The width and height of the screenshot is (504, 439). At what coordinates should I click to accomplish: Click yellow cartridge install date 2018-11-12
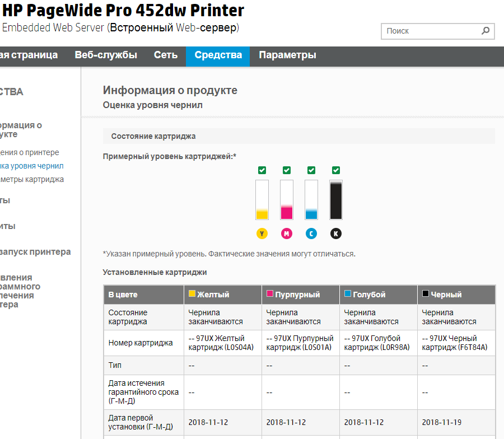point(208,422)
